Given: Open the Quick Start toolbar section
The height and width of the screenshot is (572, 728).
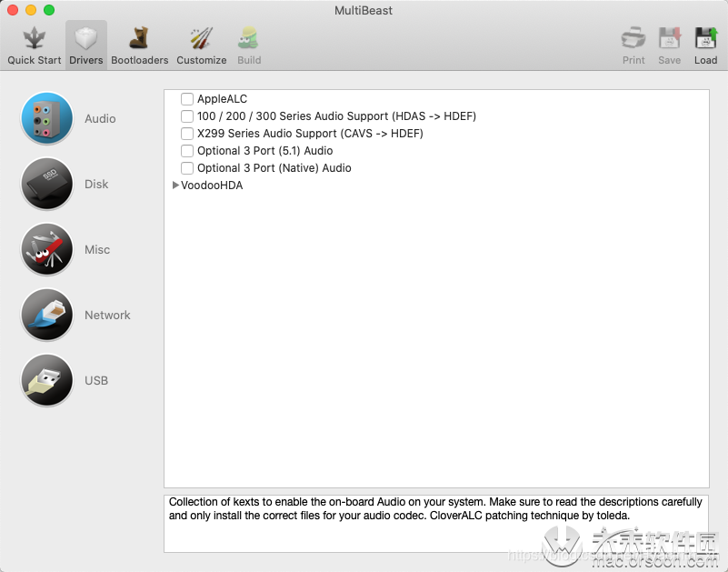Looking at the screenshot, I should tap(34, 45).
